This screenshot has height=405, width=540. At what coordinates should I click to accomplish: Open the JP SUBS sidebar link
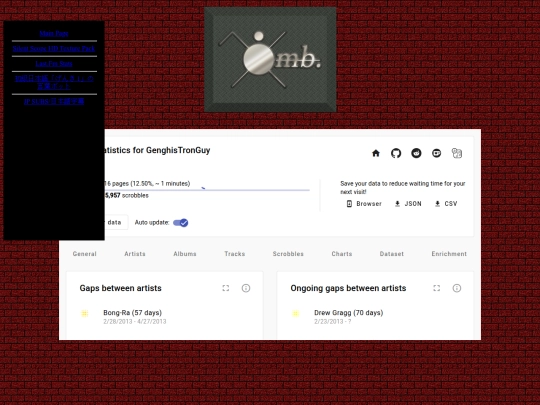[54, 102]
